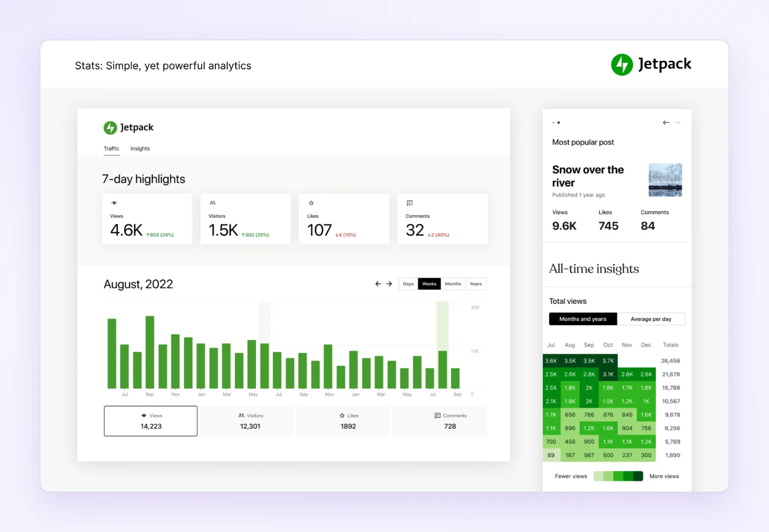The image size is (769, 532).
Task: Switch to Months and years view
Action: [x=583, y=319]
